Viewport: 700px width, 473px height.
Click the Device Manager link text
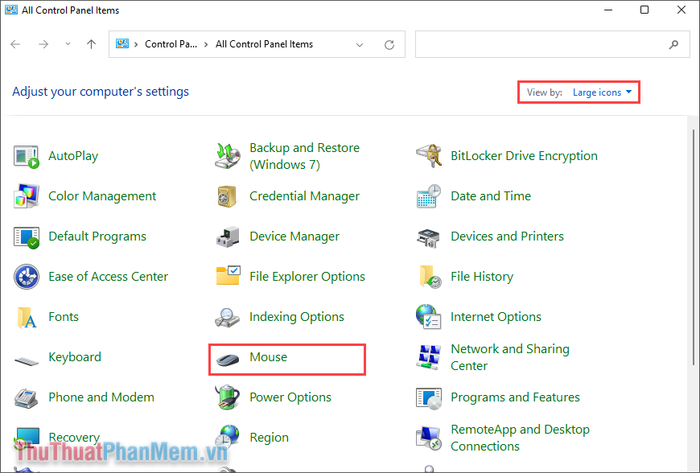pos(294,236)
